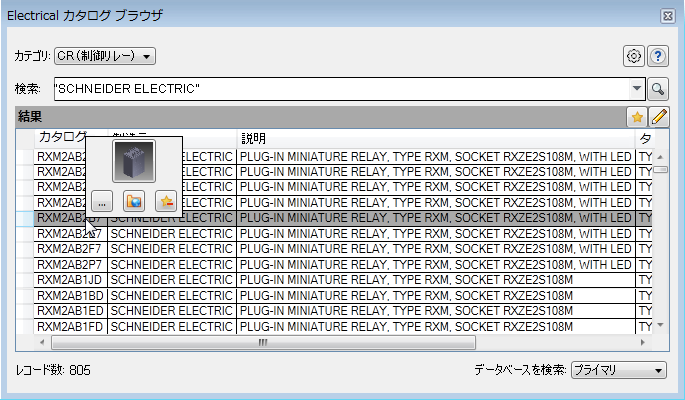Screen dimensions: 685x400
Task: Edit catalog database with the pencil icon
Action: coord(659,117)
